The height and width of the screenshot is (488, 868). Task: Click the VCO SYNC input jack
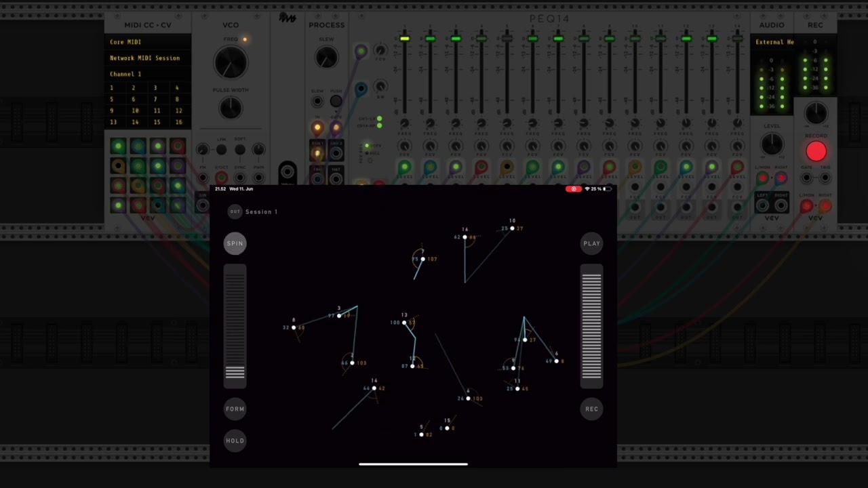240,178
